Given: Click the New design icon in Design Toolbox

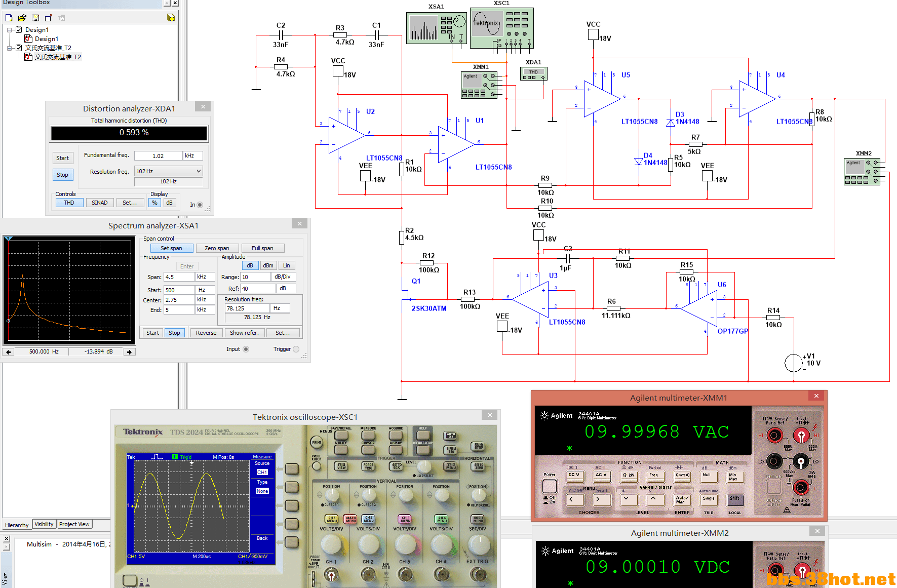Looking at the screenshot, I should pos(9,18).
